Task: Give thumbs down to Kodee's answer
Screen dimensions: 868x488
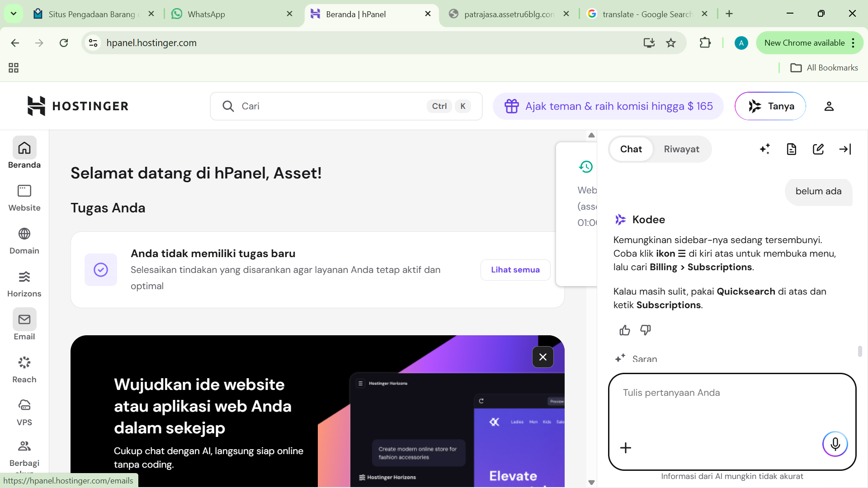Action: pos(646,330)
